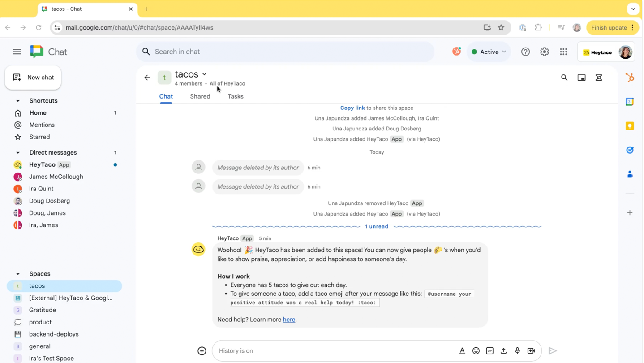Open text formatting options in composer

[x=462, y=351]
